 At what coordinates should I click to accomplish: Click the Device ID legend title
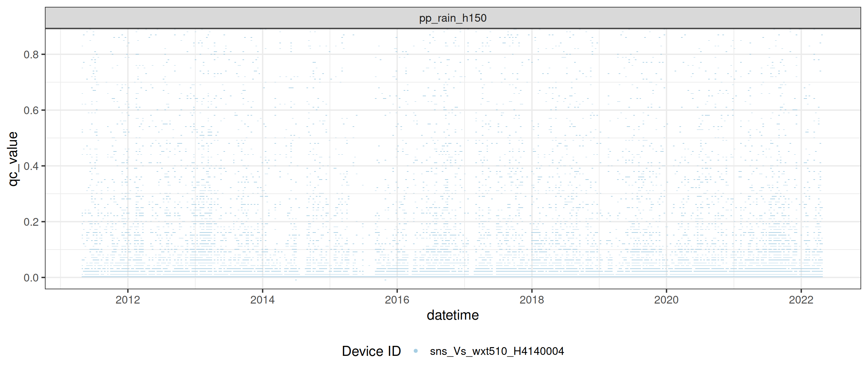371,351
